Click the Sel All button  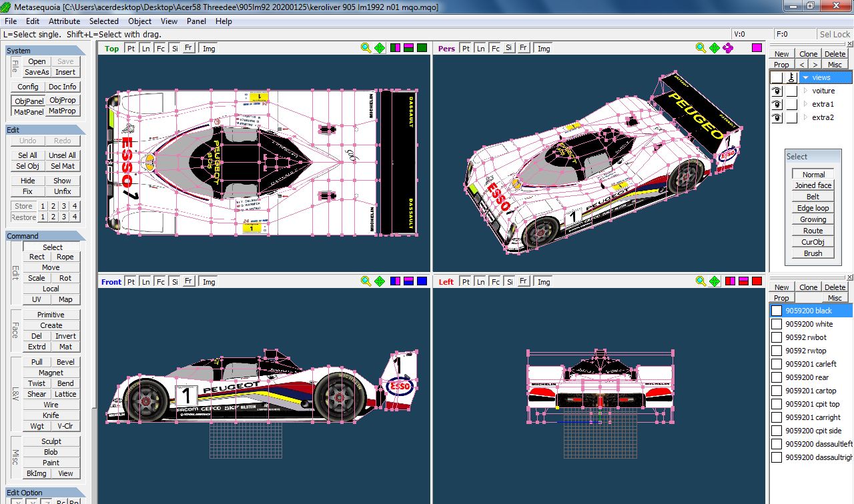[27, 155]
